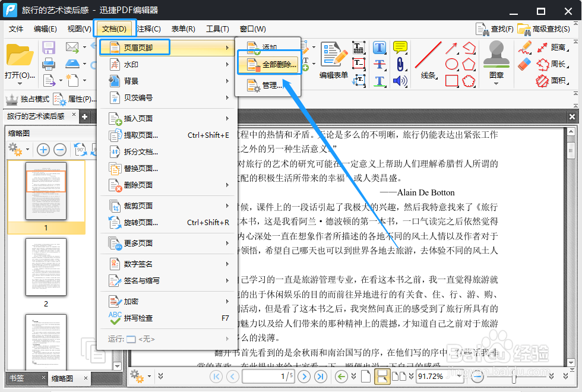The height and width of the screenshot is (392, 582).
Task: Go to the next page
Action: coord(304,377)
